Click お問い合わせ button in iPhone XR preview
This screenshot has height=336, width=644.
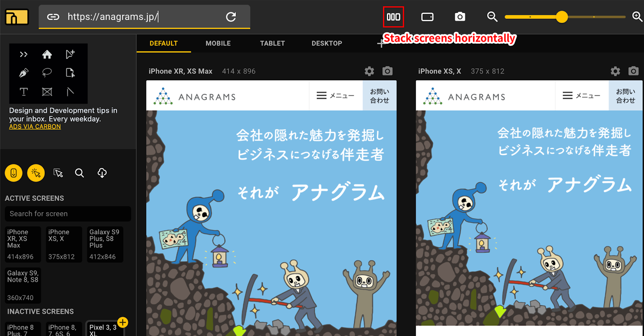pos(380,96)
